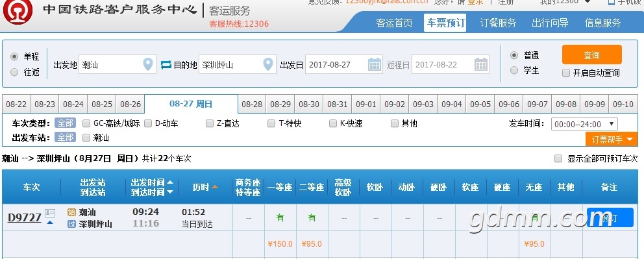644x259 pixels.
Task: Swap departure and destination stations
Action: [166, 65]
